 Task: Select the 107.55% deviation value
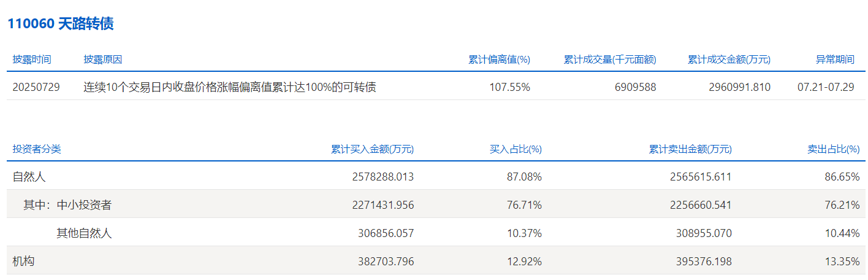coord(509,87)
